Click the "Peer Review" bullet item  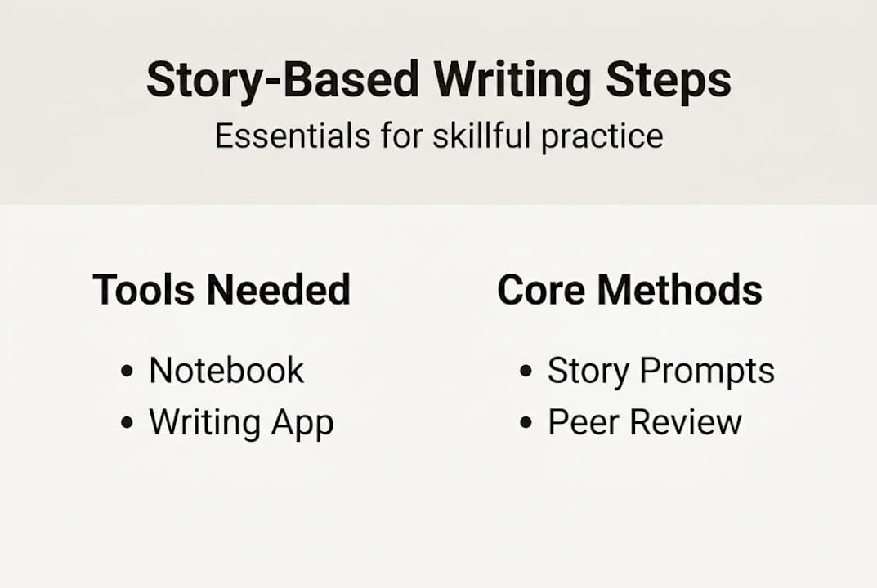(645, 422)
